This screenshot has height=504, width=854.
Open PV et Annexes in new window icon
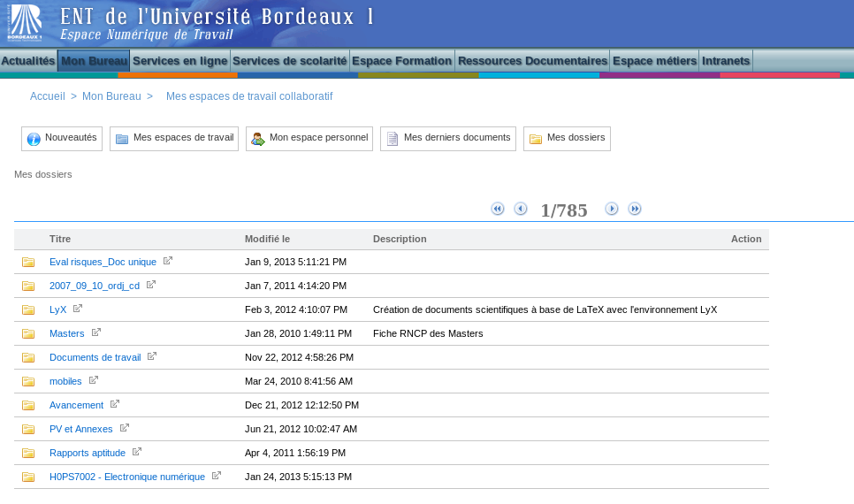point(125,428)
